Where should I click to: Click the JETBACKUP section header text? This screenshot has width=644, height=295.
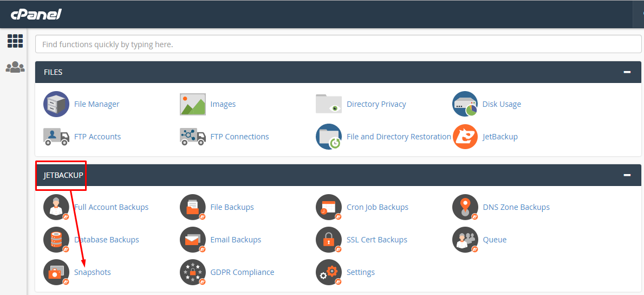click(63, 175)
